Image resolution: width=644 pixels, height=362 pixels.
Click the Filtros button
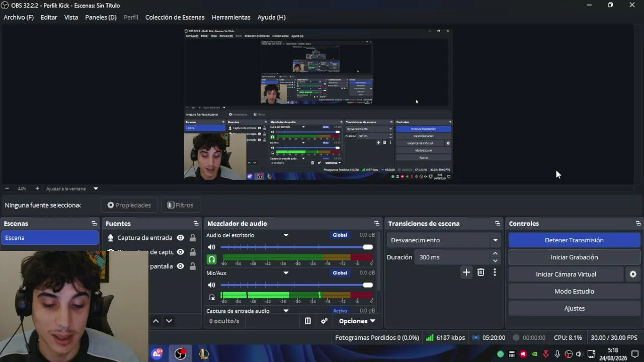click(x=180, y=205)
